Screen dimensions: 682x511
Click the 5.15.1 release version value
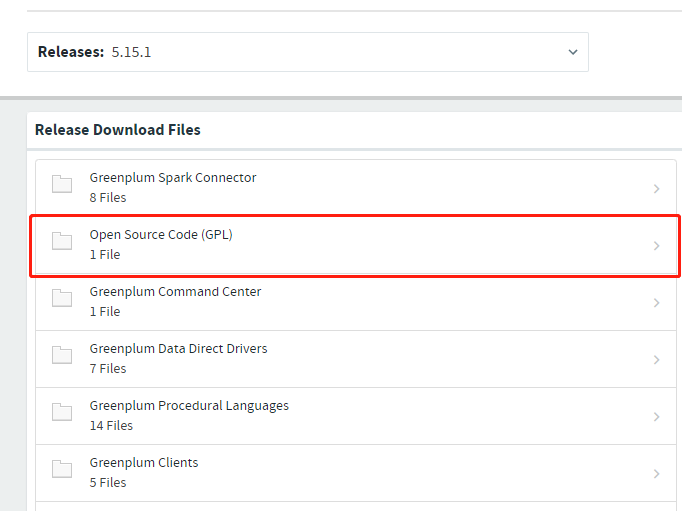point(131,52)
